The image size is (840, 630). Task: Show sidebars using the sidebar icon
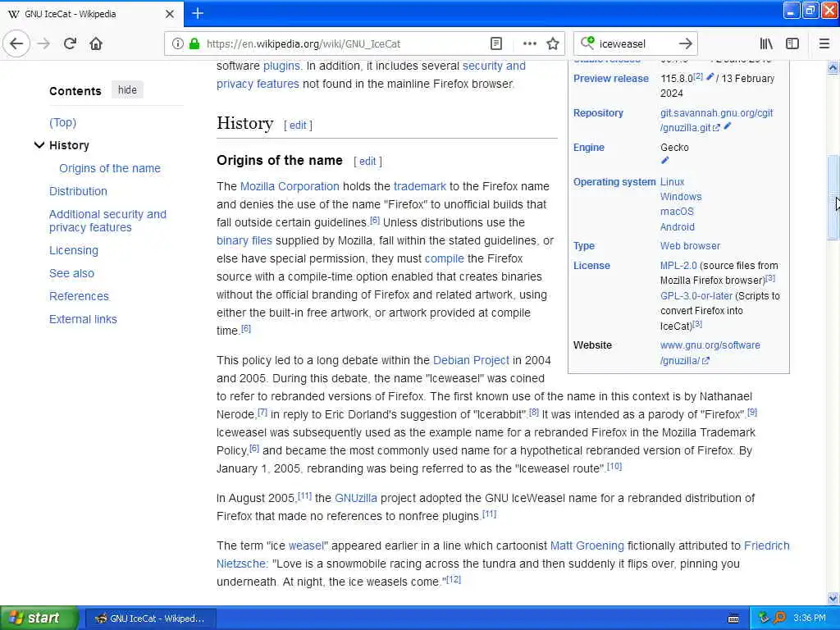[x=792, y=43]
